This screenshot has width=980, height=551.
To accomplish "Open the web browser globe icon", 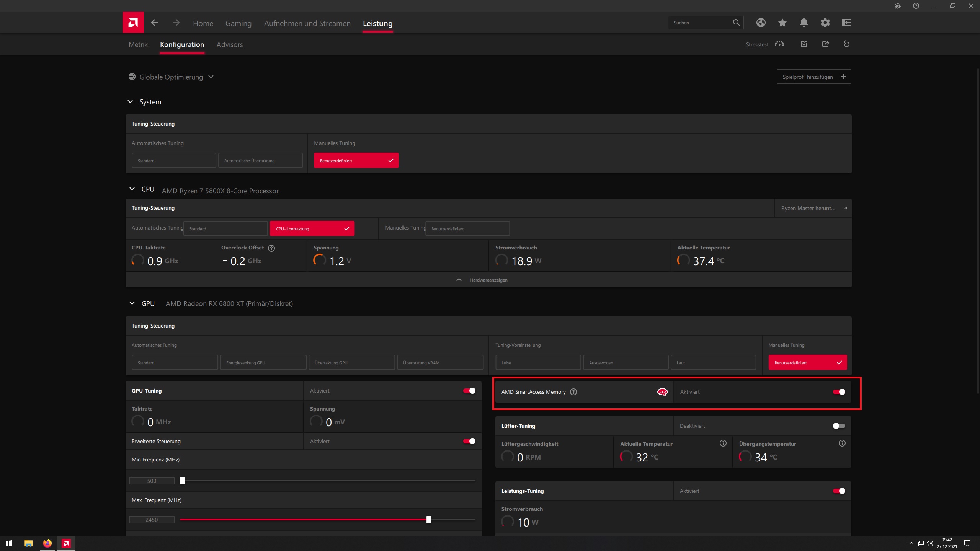I will point(761,23).
